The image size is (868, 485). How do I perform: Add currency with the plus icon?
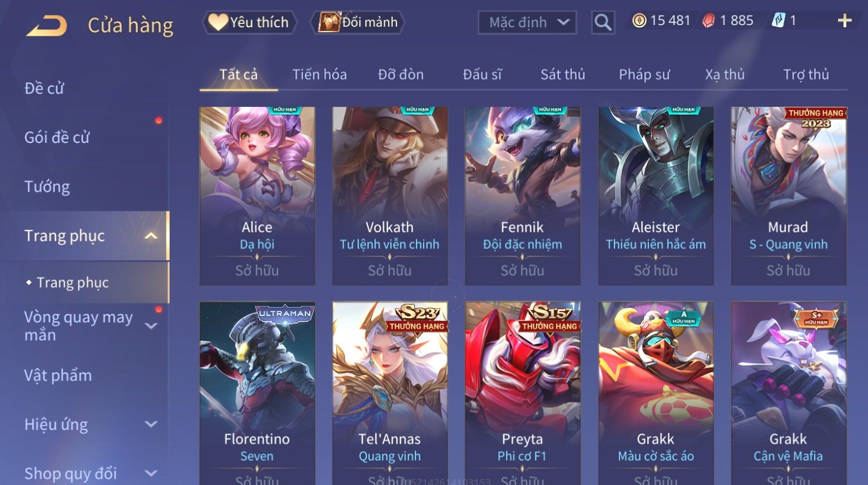(845, 21)
